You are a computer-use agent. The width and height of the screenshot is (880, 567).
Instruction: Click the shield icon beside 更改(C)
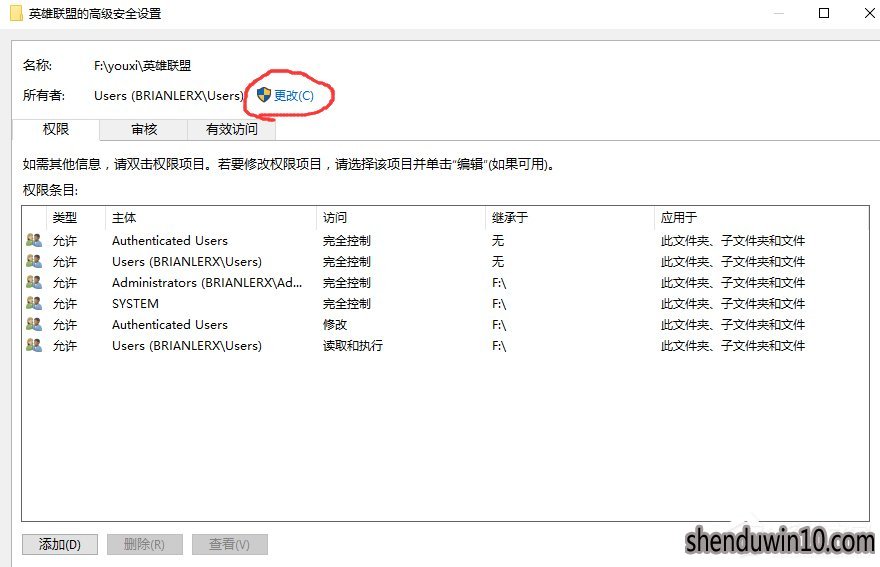[263, 95]
